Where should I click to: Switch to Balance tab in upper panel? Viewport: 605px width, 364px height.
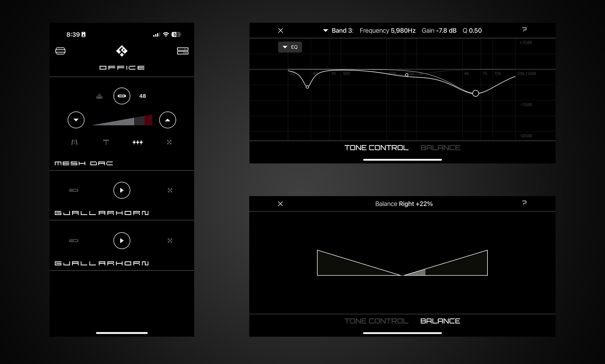point(440,148)
